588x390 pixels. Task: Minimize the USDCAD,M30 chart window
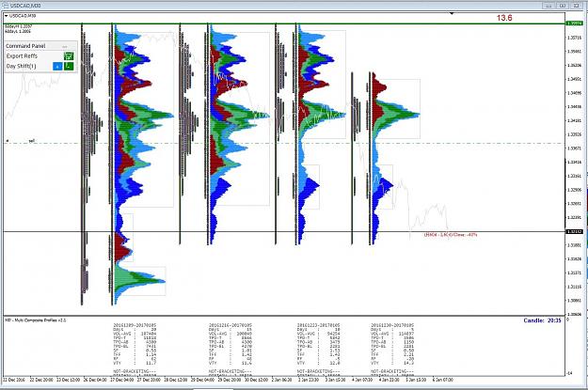[548, 6]
